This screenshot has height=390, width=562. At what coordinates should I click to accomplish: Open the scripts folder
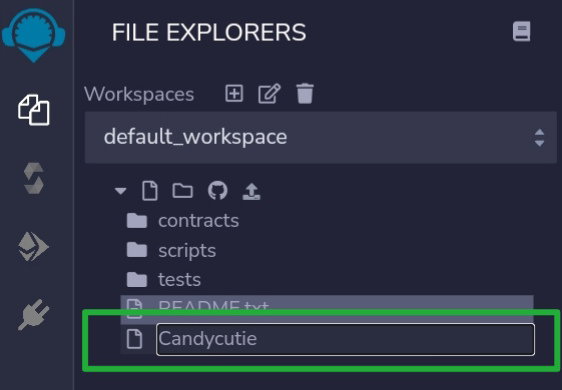coord(187,251)
